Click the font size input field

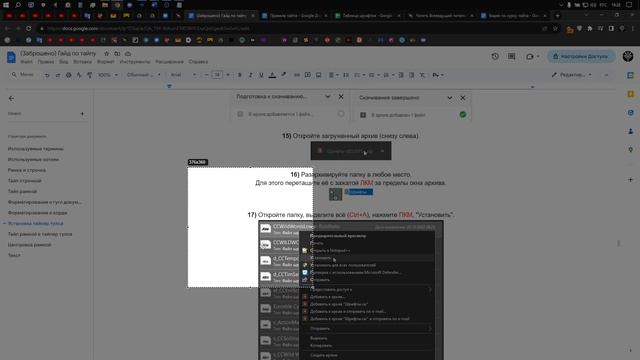point(217,75)
